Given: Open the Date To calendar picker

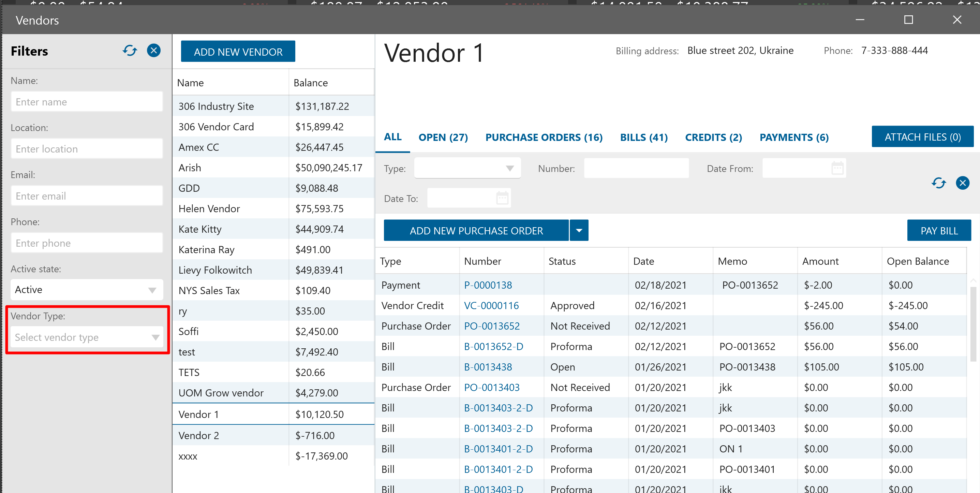Looking at the screenshot, I should pos(502,198).
